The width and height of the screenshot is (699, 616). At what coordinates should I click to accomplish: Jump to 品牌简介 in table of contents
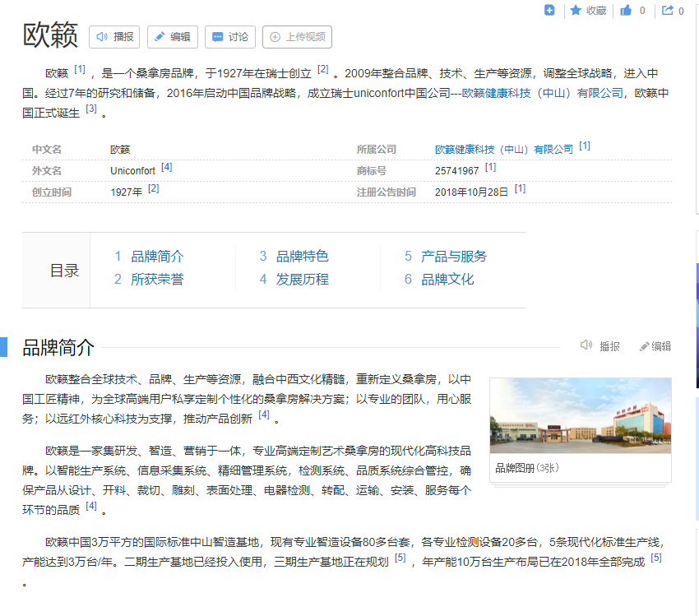tap(157, 257)
